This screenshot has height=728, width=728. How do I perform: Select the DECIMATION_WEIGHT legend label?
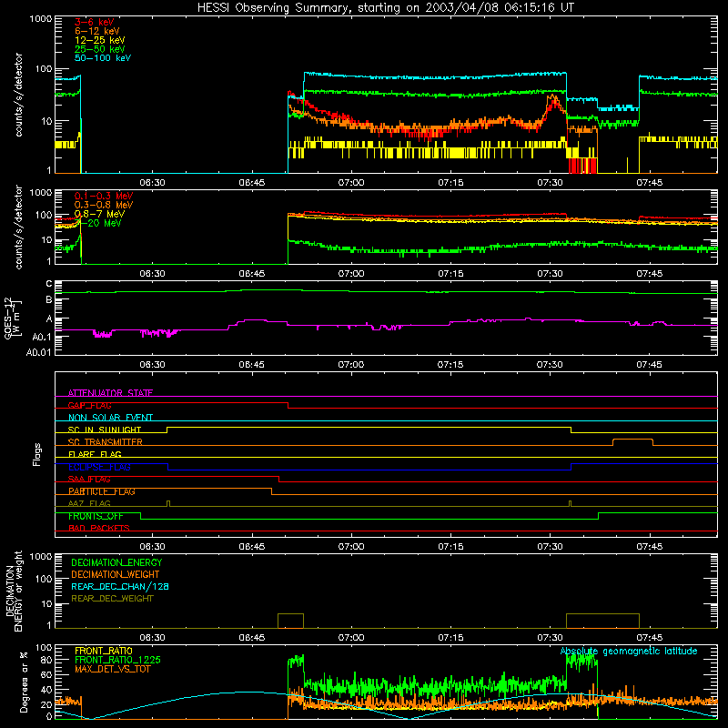116,574
